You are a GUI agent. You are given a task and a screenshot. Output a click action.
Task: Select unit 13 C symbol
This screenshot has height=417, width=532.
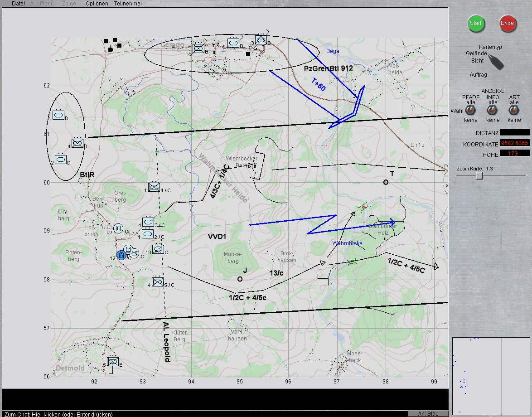click(158, 249)
